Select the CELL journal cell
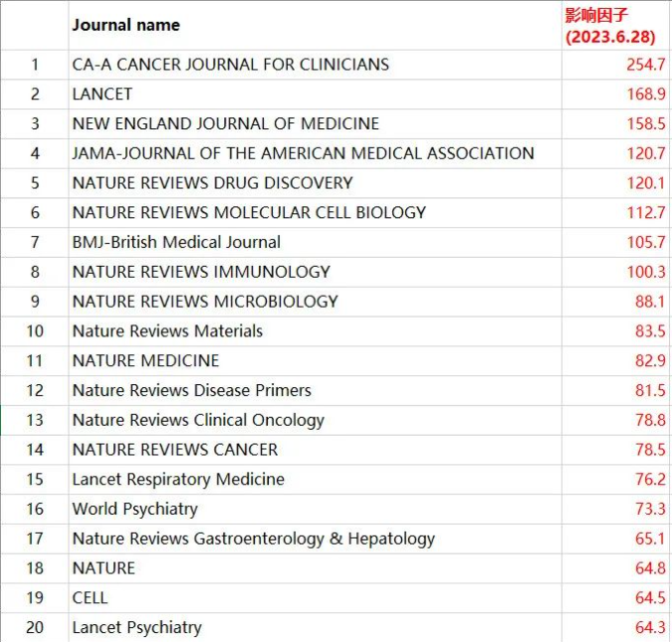The height and width of the screenshot is (642, 672). point(315,598)
